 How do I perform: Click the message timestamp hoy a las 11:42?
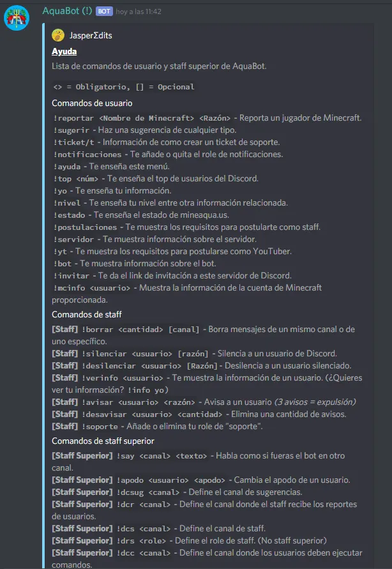pyautogui.click(x=139, y=12)
